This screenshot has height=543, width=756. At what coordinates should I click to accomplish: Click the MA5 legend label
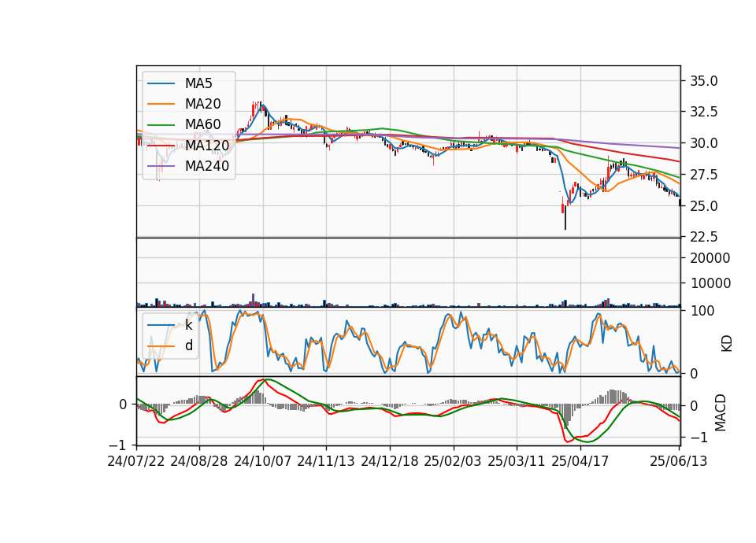[x=198, y=83]
